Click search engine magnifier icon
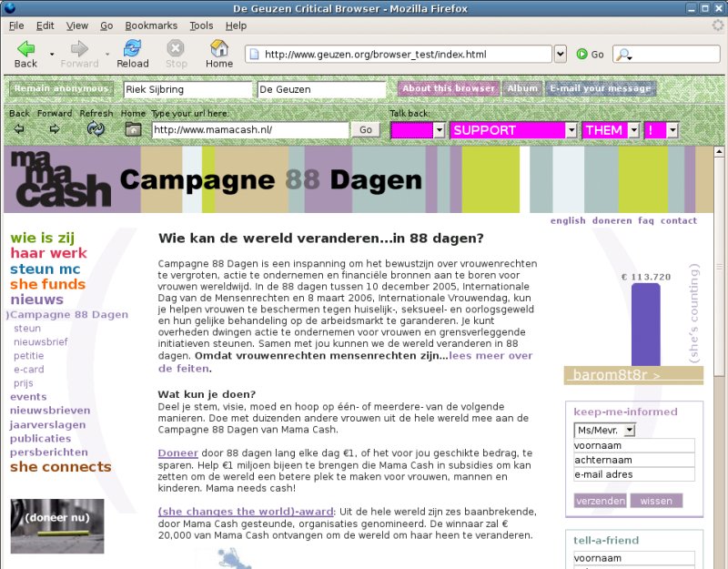 pos(622,55)
